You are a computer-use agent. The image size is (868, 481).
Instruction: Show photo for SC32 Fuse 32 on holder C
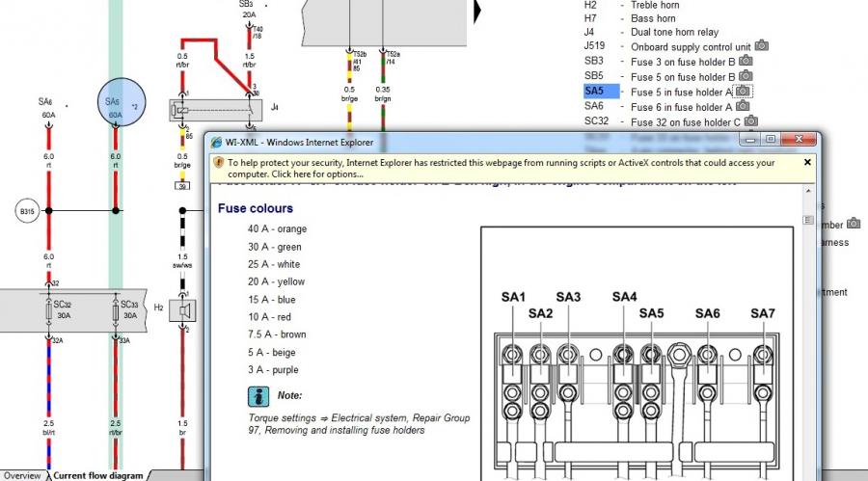pos(750,122)
